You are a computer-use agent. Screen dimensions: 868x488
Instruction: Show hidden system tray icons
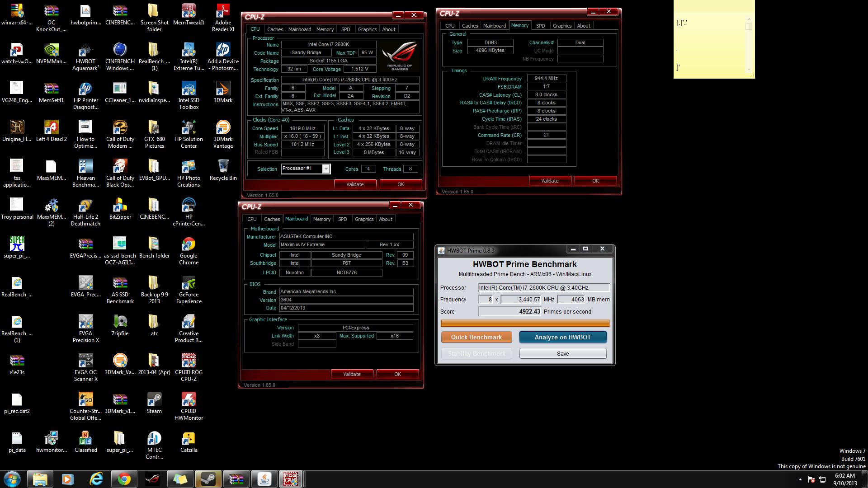(800, 479)
